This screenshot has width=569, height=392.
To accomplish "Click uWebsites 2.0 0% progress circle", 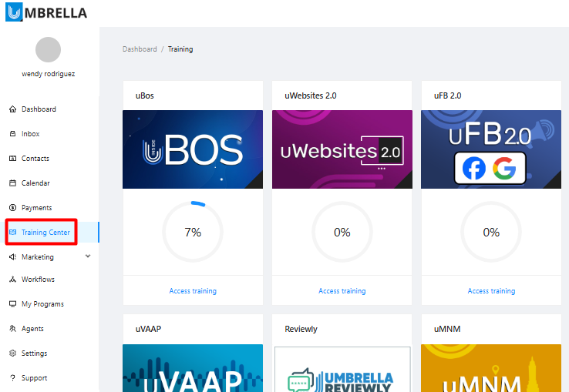I will click(342, 232).
